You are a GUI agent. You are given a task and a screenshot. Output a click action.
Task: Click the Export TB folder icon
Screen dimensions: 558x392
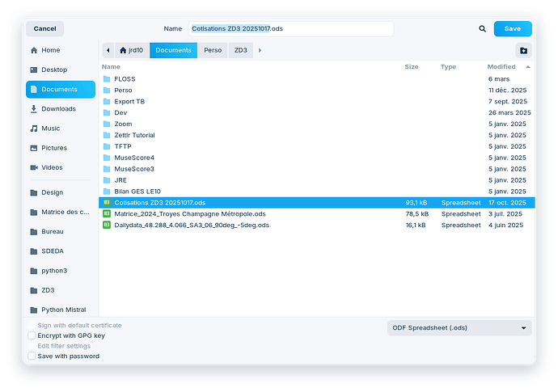click(x=107, y=101)
